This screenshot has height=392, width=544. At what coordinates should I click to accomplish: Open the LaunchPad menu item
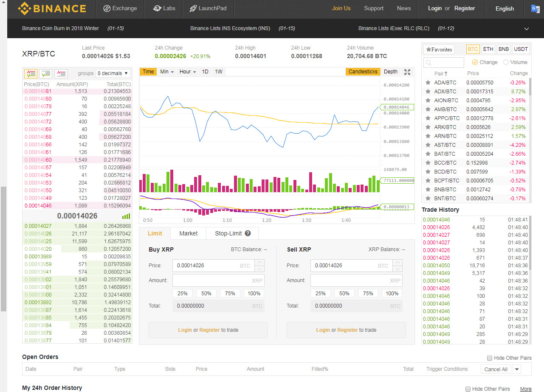(x=208, y=8)
